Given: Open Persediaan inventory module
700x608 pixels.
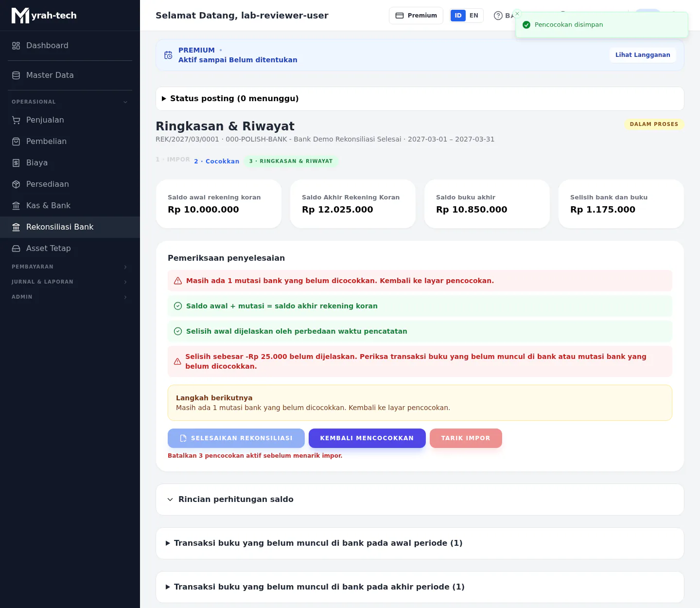Looking at the screenshot, I should [70, 184].
